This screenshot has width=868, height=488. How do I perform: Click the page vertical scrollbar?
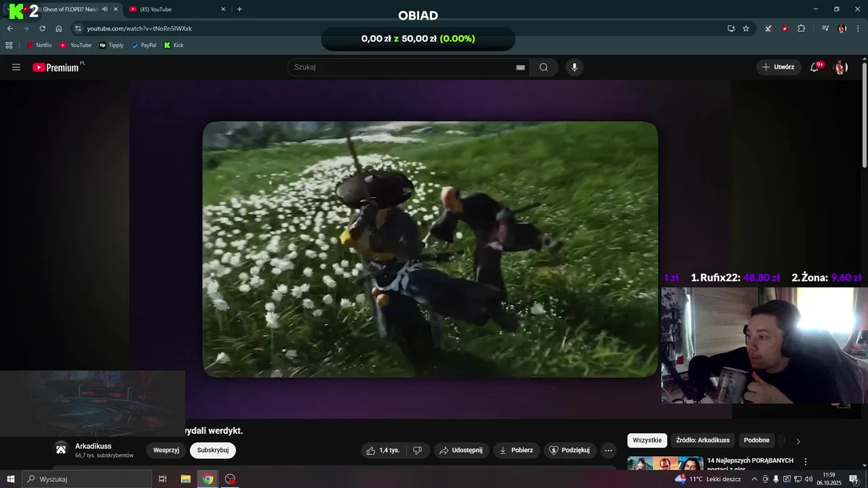(x=864, y=115)
